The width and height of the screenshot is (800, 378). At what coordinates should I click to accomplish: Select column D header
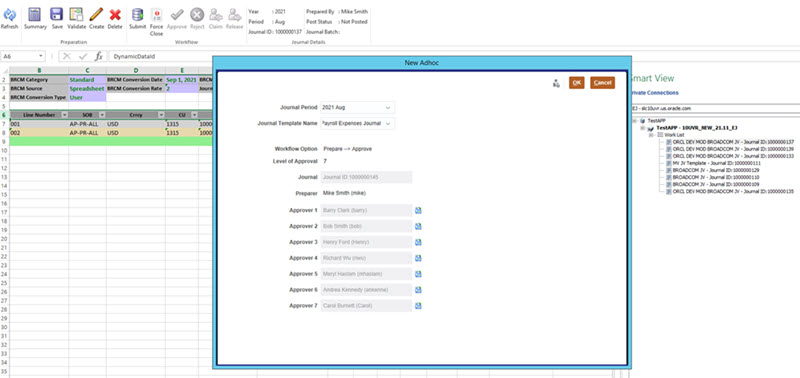pyautogui.click(x=136, y=70)
